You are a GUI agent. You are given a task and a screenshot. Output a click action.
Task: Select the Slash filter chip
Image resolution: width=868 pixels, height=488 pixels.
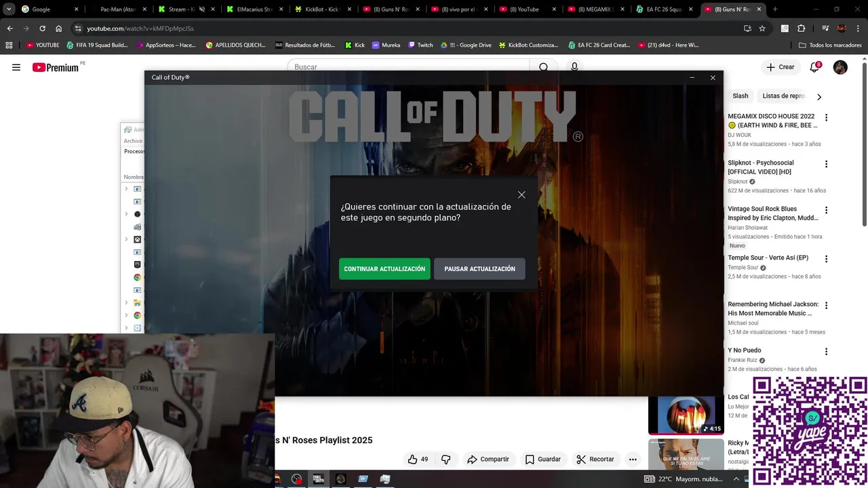741,96
